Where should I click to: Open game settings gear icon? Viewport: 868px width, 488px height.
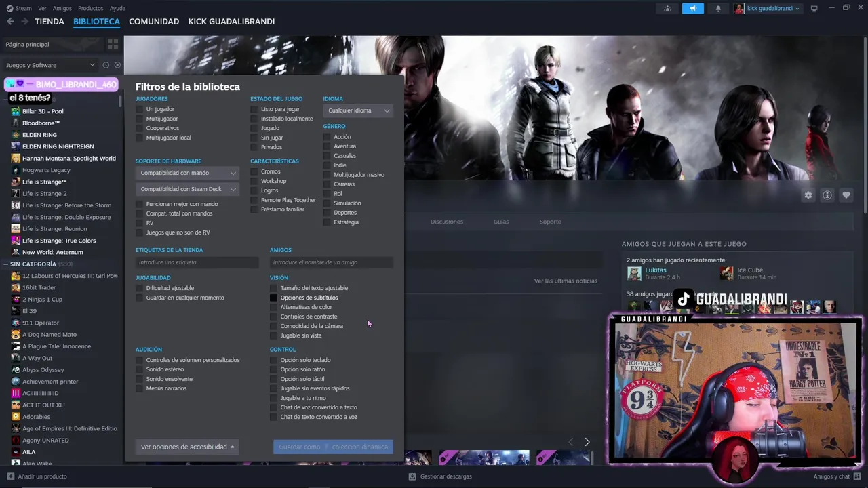point(808,195)
